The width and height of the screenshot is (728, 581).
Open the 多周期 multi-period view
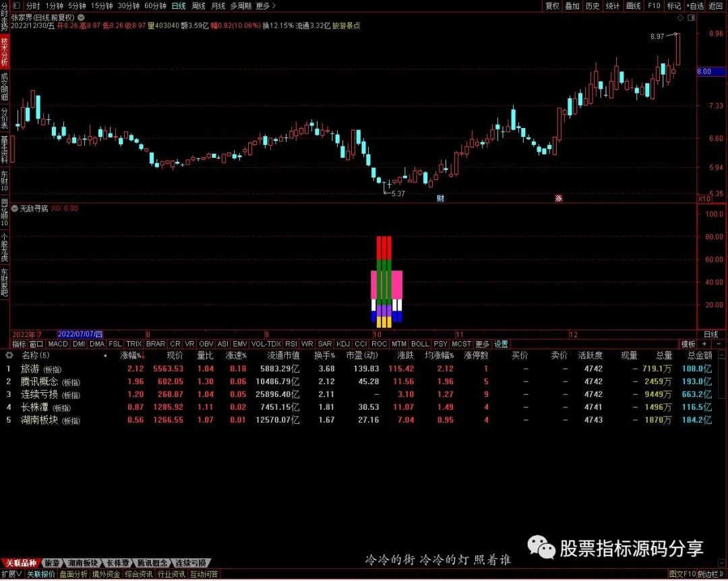(x=241, y=6)
